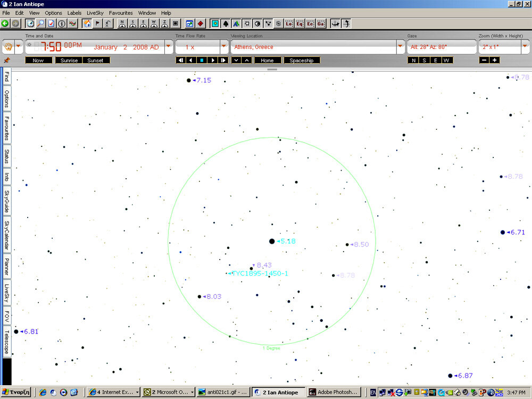532x399 pixels.
Task: Click the Zenith (Z) view icon
Action: 165,23
